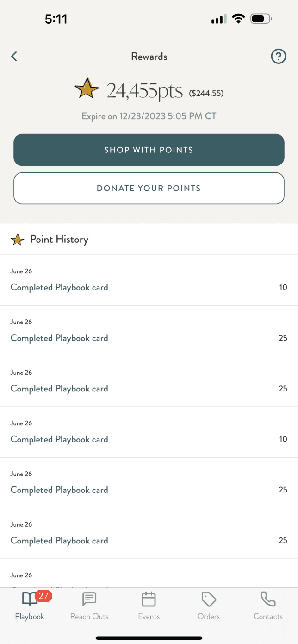Open Reach Outs chat bubble icon
The height and width of the screenshot is (644, 298).
click(89, 600)
